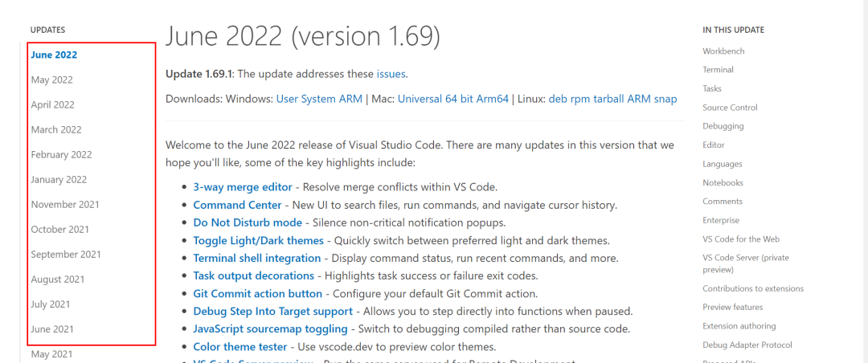The width and height of the screenshot is (868, 363).
Task: Download the Linux snap package
Action: tap(665, 99)
